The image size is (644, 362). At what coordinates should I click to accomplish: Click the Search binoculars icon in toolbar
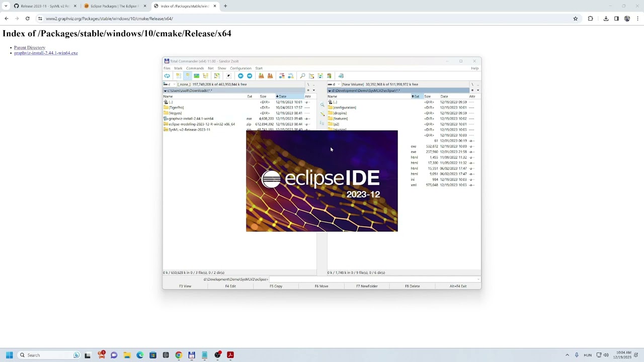pyautogui.click(x=302, y=76)
